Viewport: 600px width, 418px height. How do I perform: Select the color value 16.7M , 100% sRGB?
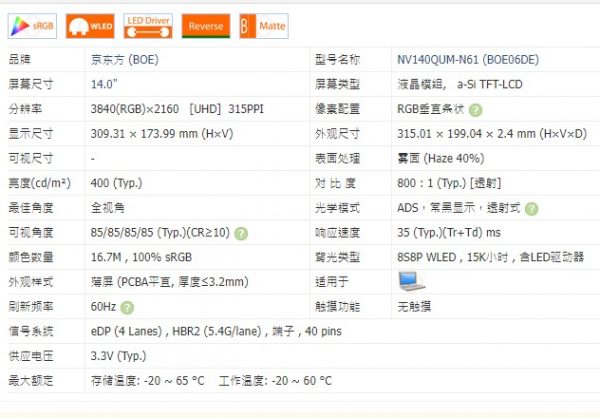pos(141,257)
